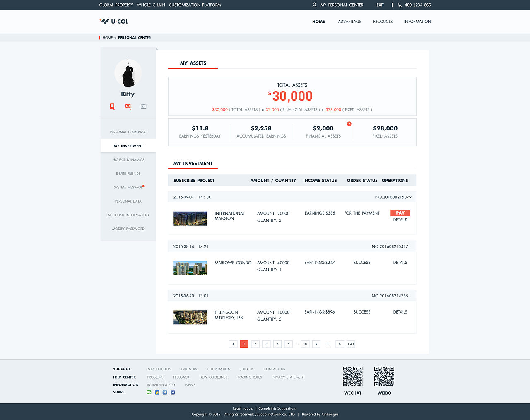530x420 pixels.
Task: Click the Privacy Statement footer link
Action: 288,377
